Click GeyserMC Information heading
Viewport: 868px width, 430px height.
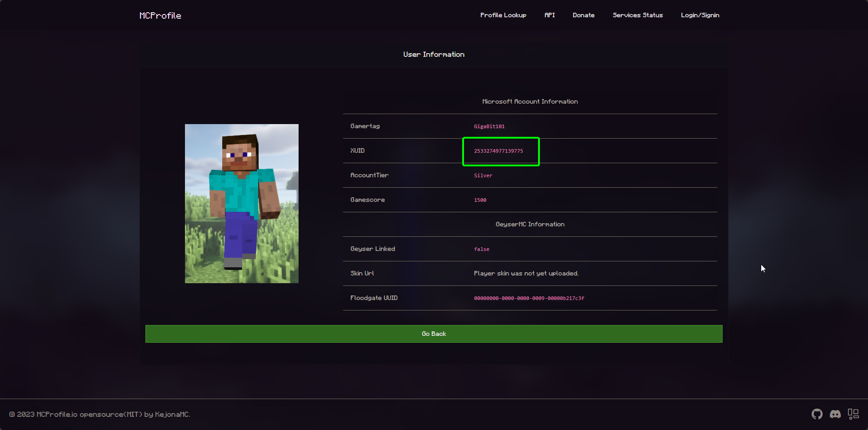530,224
